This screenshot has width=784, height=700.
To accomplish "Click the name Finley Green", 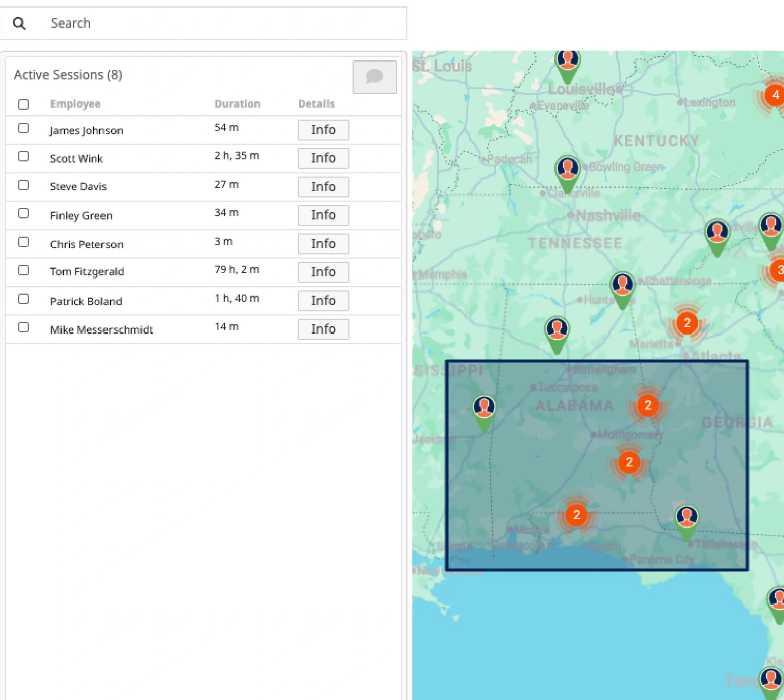I will coord(81,216).
